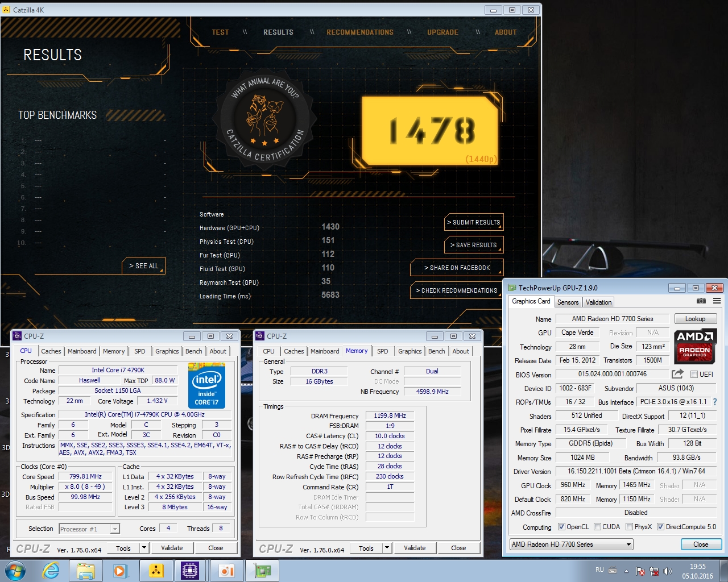Click the PCI-E bus interface question mark

tap(715, 402)
